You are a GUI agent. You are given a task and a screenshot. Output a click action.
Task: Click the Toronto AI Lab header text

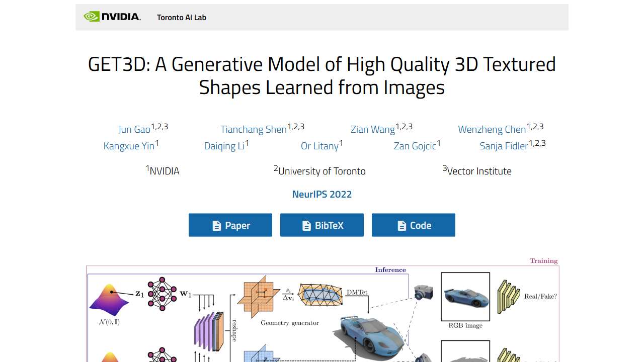(x=181, y=17)
